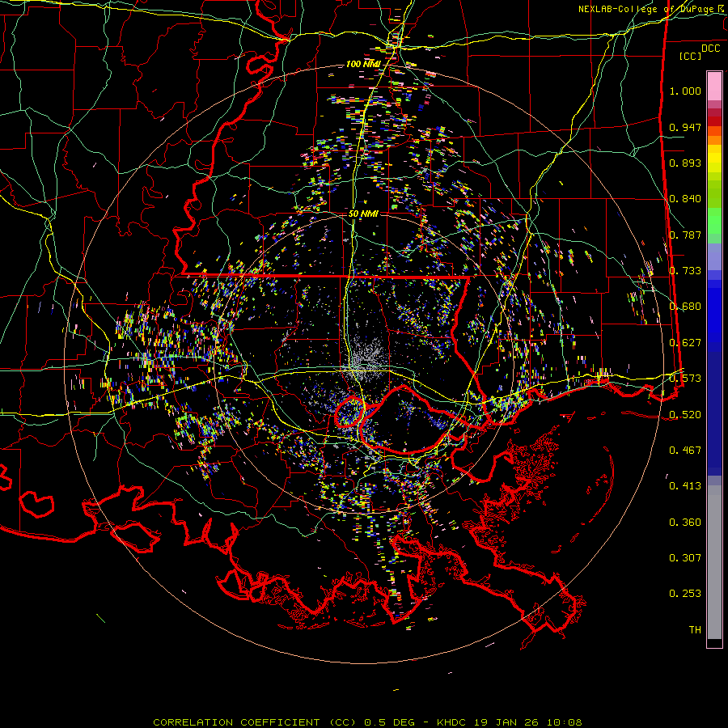728x728 pixels.
Task: Click the NEXLAB-College of DuPage watermark text
Action: tap(646, 9)
